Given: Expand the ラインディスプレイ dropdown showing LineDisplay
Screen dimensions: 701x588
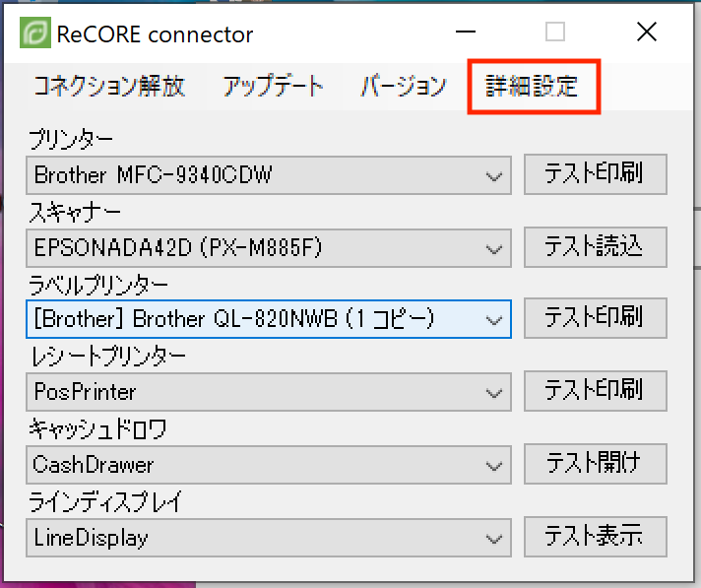Looking at the screenshot, I should 269,538.
